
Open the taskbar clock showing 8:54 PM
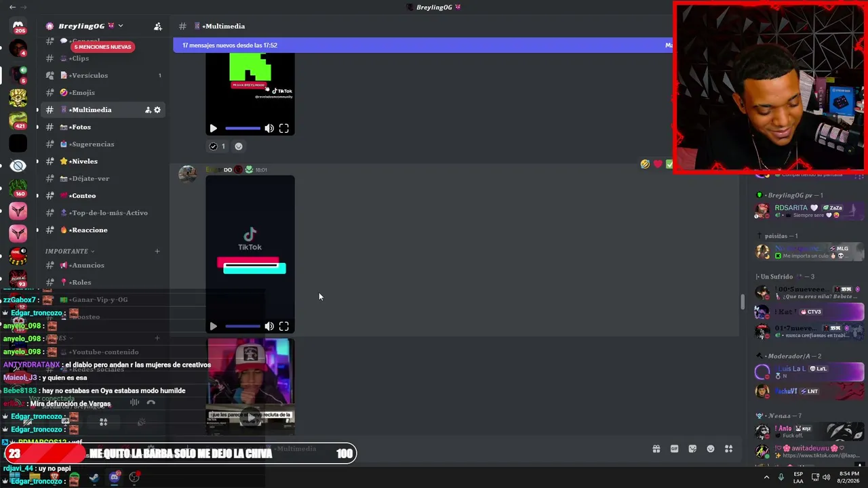coord(850,477)
